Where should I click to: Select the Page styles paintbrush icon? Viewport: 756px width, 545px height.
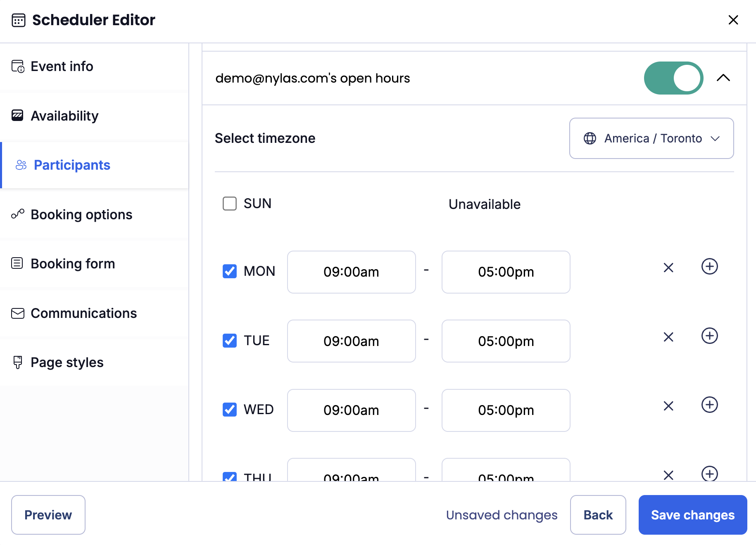(x=17, y=363)
